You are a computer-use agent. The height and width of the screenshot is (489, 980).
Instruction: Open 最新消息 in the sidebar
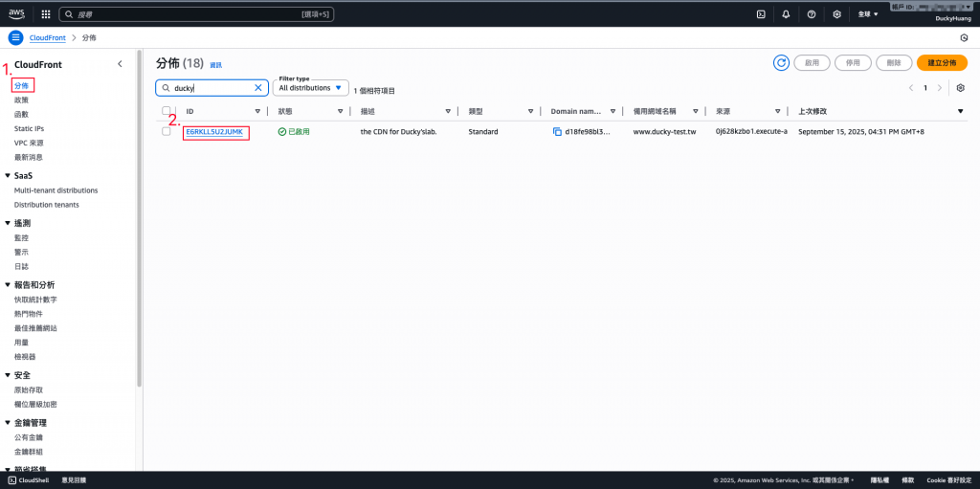[28, 158]
